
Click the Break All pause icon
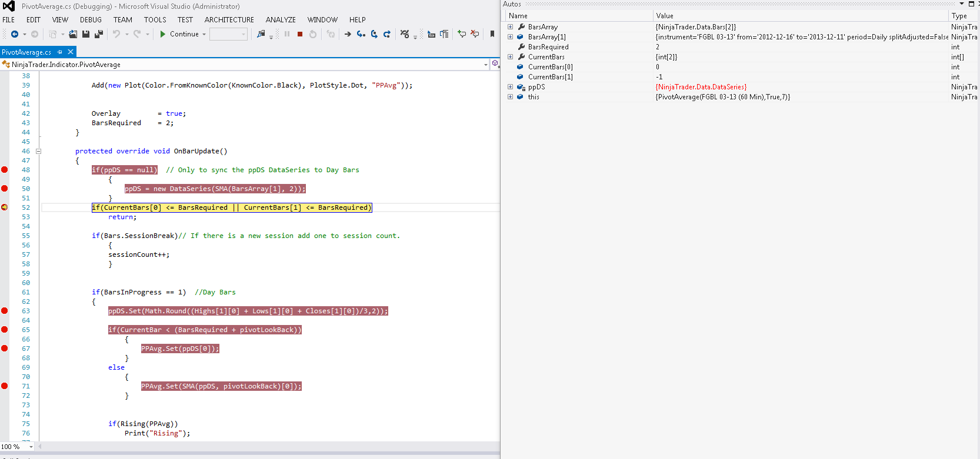click(287, 34)
